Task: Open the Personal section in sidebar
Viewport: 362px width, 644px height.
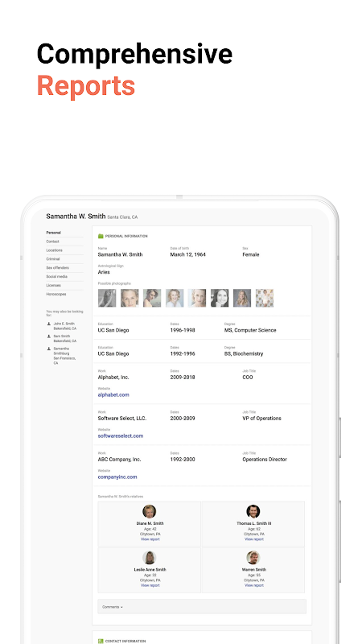Action: click(53, 233)
